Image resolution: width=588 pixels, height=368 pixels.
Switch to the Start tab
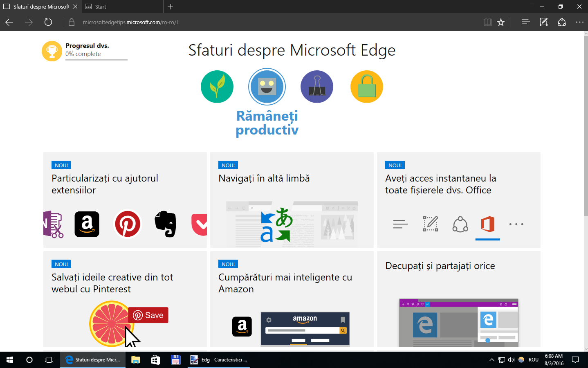point(123,7)
